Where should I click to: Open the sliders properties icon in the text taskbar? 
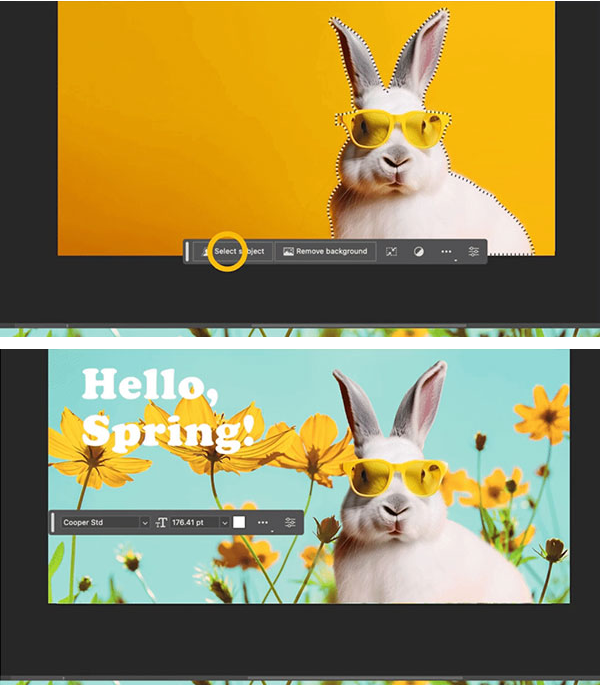tap(290, 522)
